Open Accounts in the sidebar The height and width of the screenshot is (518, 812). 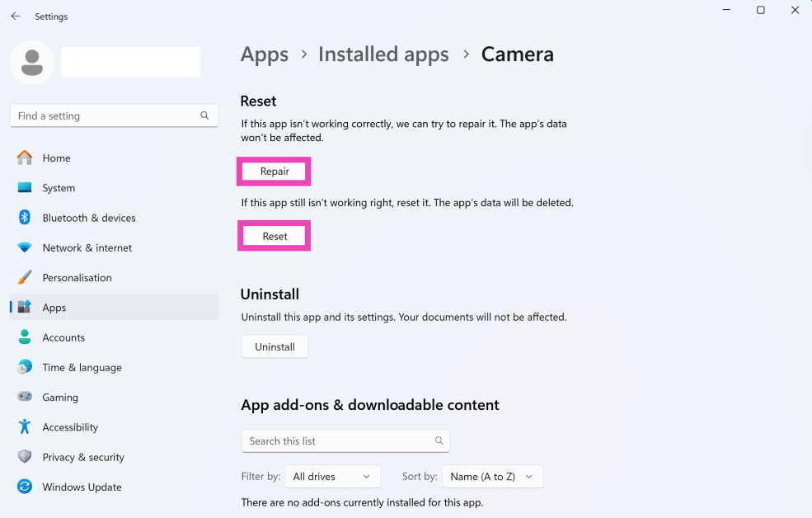63,337
